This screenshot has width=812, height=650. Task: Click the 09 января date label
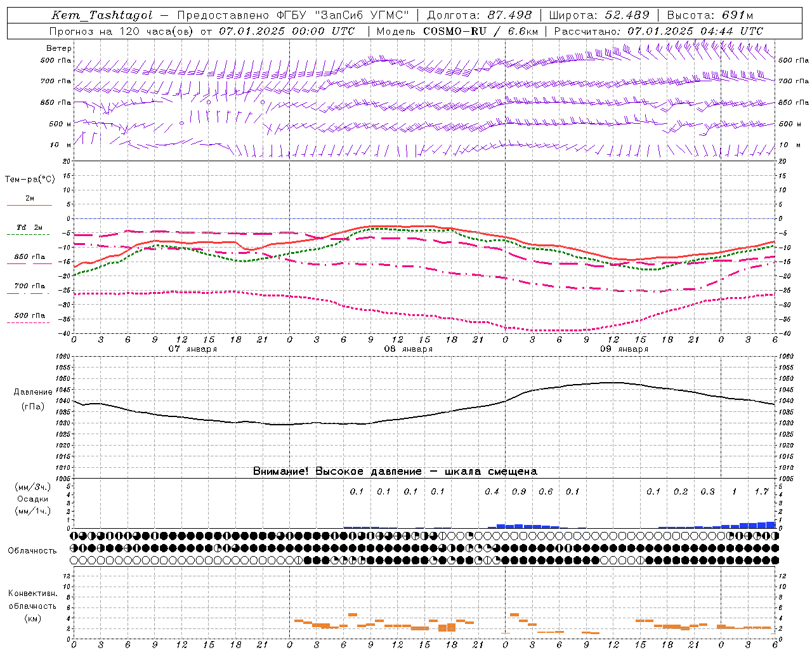pyautogui.click(x=624, y=349)
